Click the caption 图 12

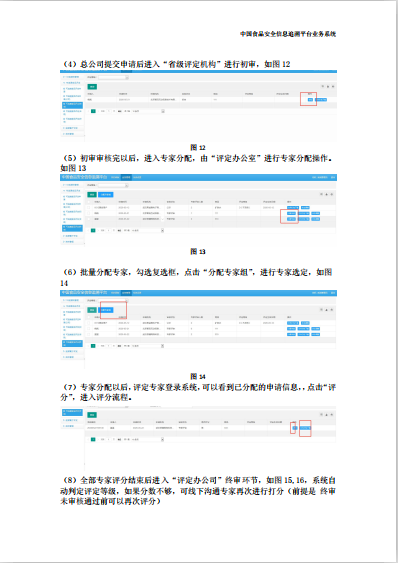[x=198, y=147]
